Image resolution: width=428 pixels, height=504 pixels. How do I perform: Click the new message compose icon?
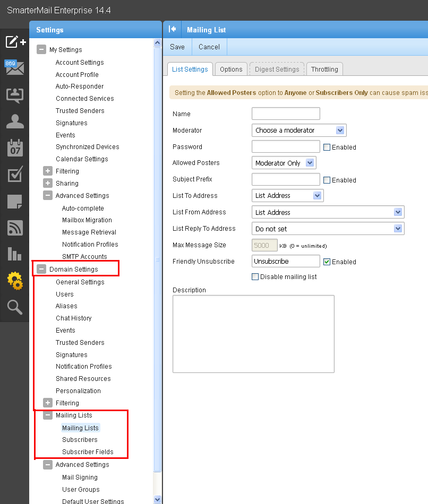pos(15,42)
